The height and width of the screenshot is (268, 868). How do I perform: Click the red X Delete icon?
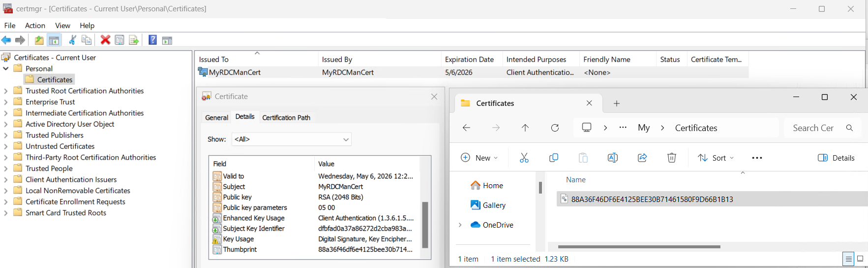coord(105,40)
